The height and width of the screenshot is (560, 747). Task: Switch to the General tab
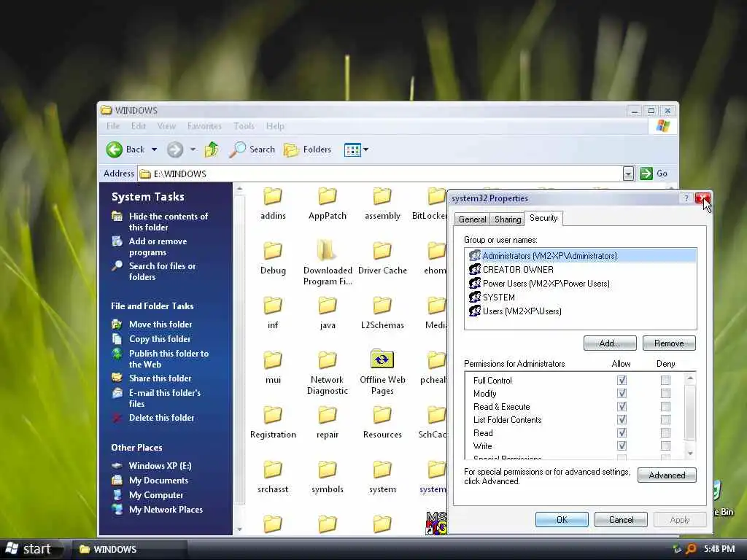pos(472,219)
